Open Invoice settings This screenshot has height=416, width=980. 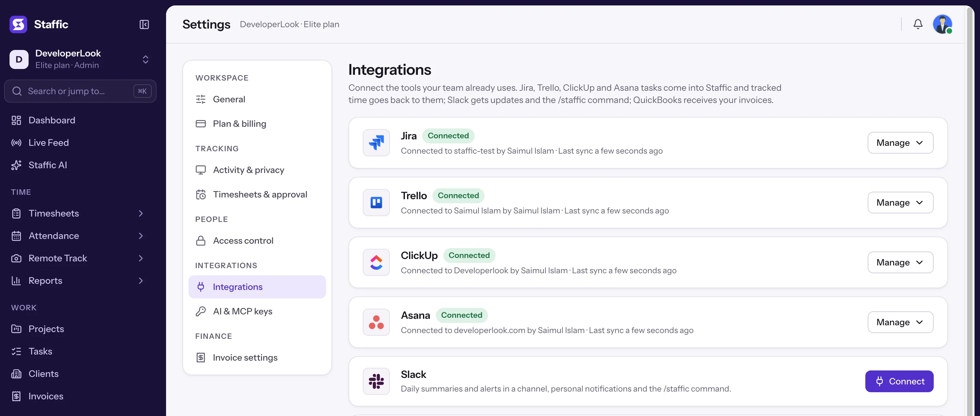click(x=257, y=358)
